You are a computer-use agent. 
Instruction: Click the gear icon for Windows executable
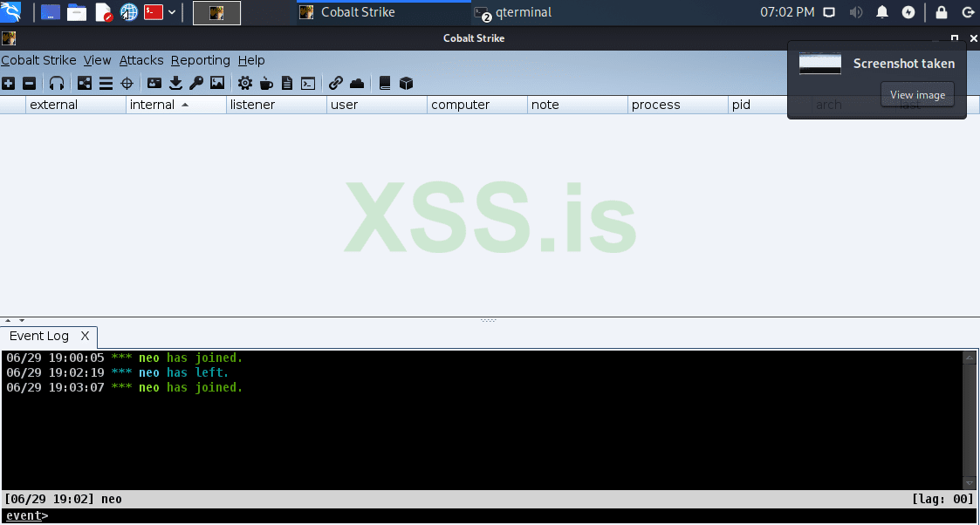245,83
